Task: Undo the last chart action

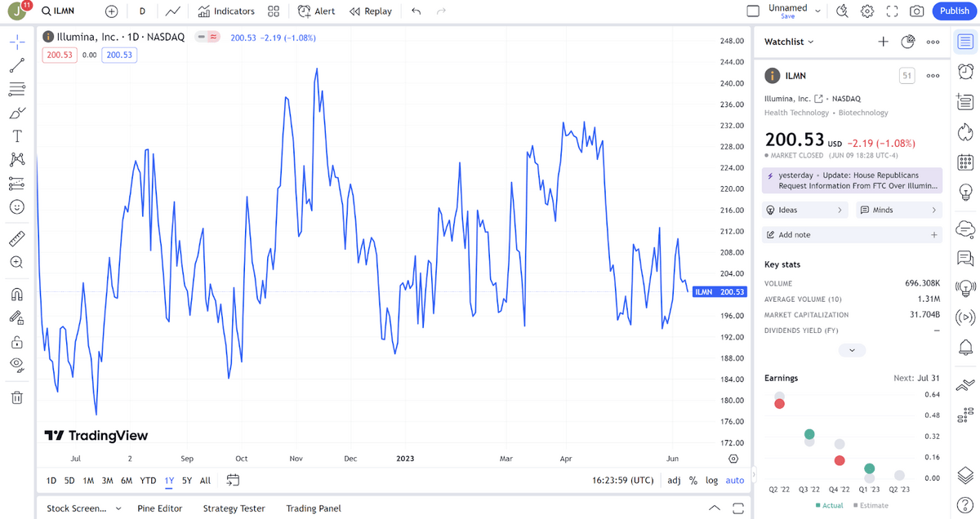Action: [416, 11]
